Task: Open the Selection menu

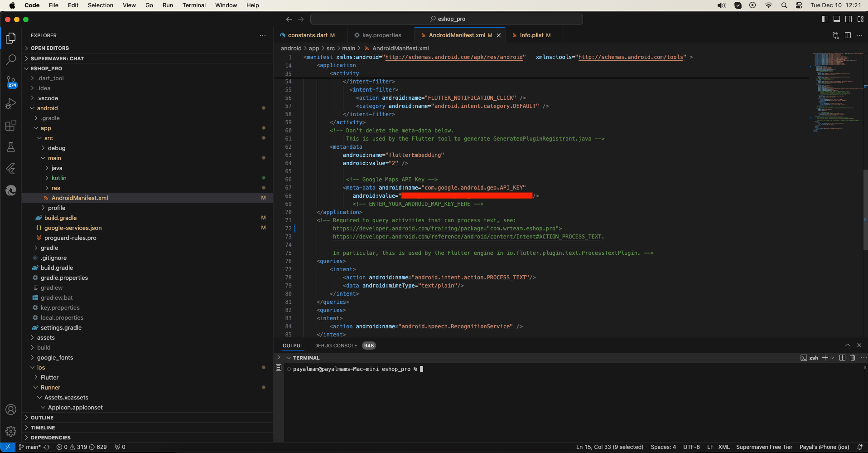Action: (101, 5)
